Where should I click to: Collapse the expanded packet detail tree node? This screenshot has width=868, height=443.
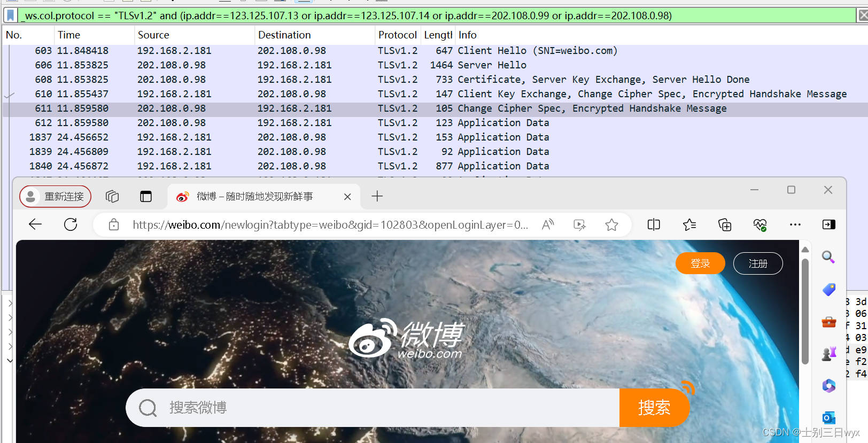pyautogui.click(x=10, y=361)
